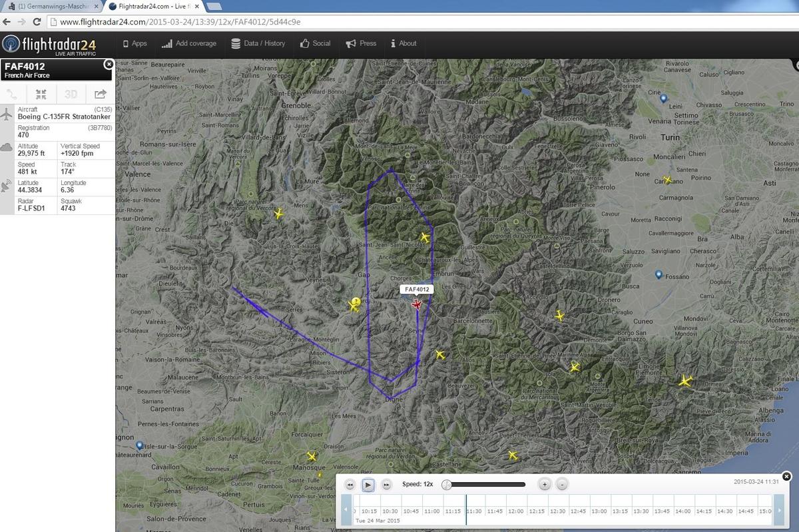Viewport: 799px width, 532px height.
Task: Select yellow aircraft near Parc naturel du Vercors
Action: (x=278, y=214)
